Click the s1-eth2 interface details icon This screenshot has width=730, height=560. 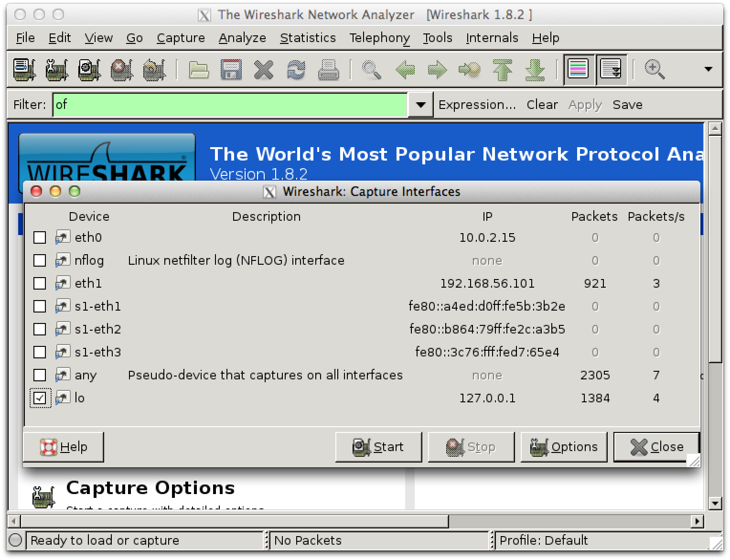[x=63, y=329]
